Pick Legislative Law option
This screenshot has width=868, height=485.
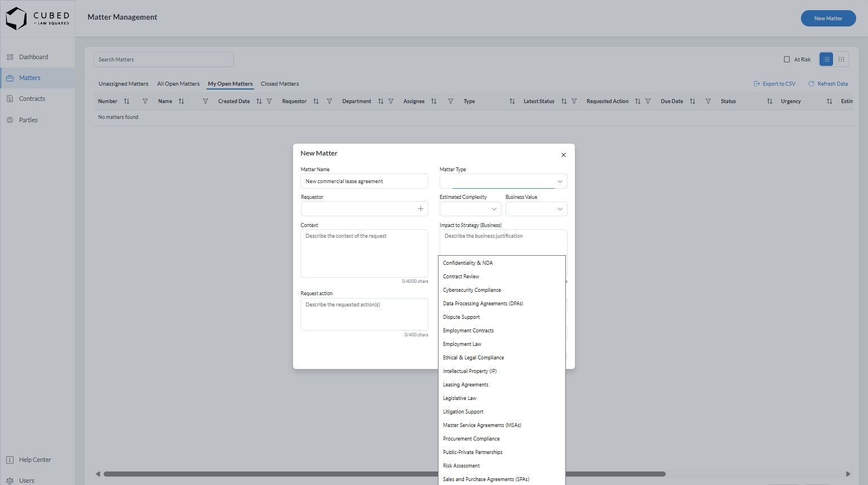502,398
